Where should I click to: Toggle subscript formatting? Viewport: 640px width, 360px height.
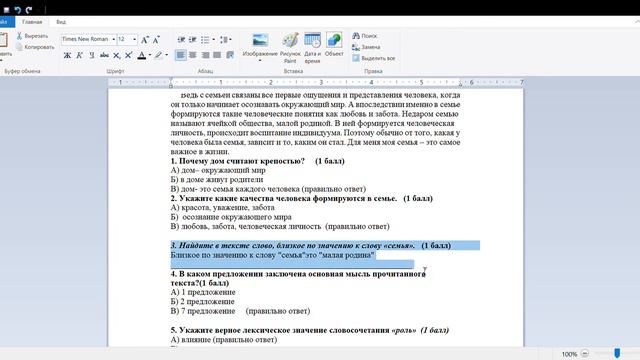(x=116, y=55)
